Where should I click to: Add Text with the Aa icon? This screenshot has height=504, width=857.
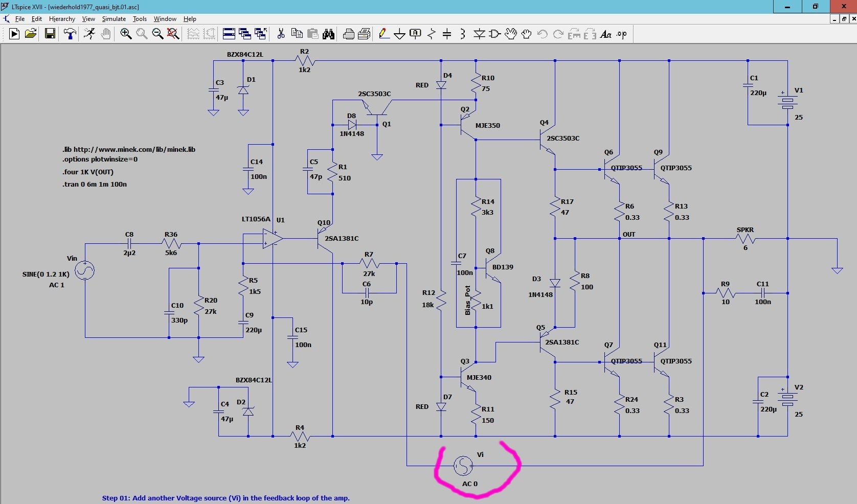(605, 34)
